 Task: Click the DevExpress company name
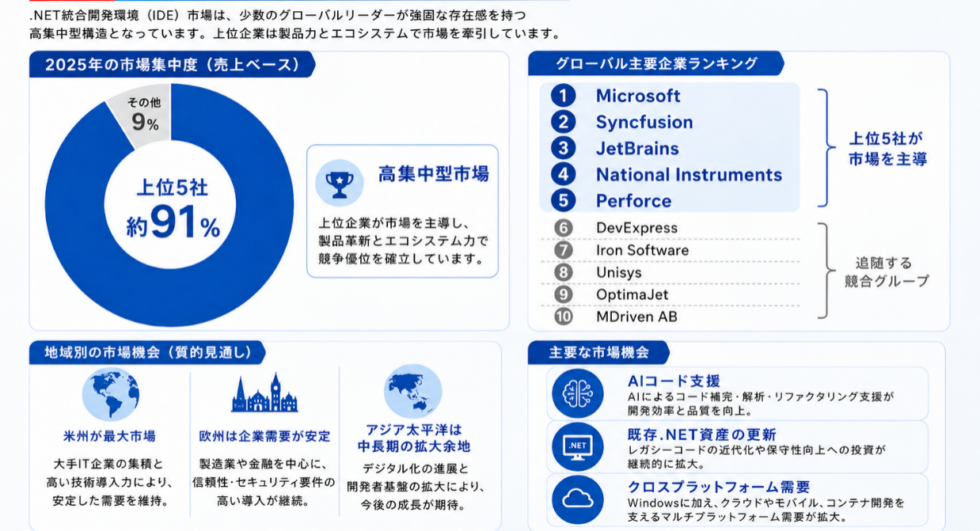637,228
